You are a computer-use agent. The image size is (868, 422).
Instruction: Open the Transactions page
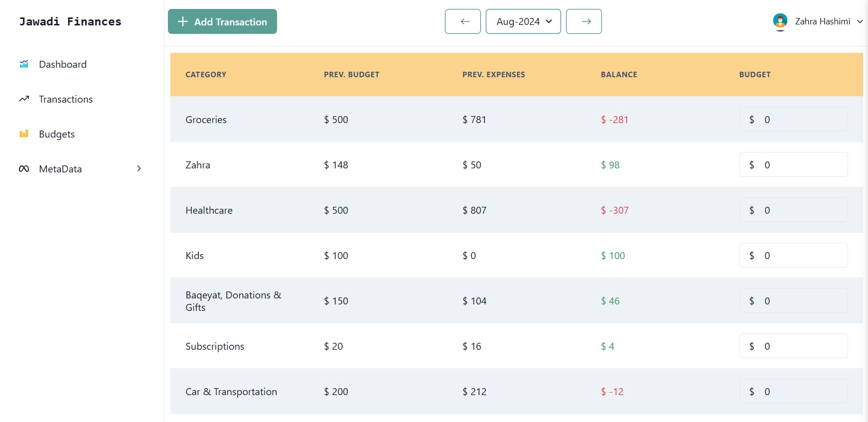pyautogui.click(x=66, y=99)
